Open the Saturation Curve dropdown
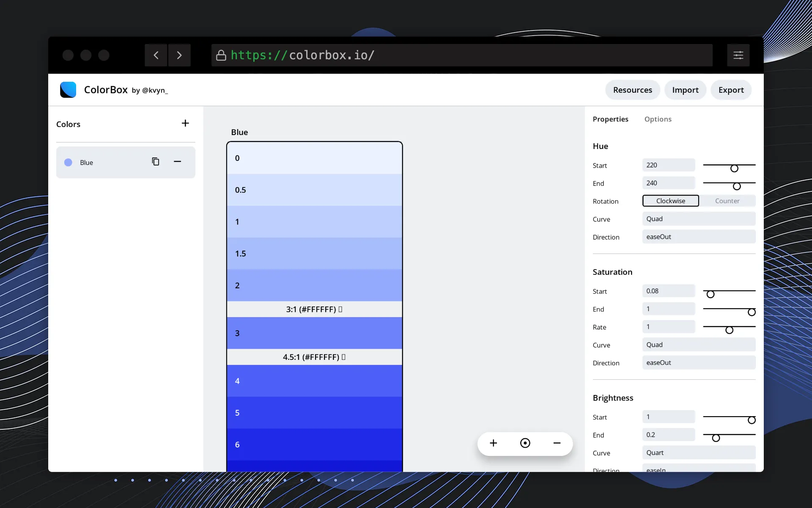The width and height of the screenshot is (812, 508). (x=699, y=345)
